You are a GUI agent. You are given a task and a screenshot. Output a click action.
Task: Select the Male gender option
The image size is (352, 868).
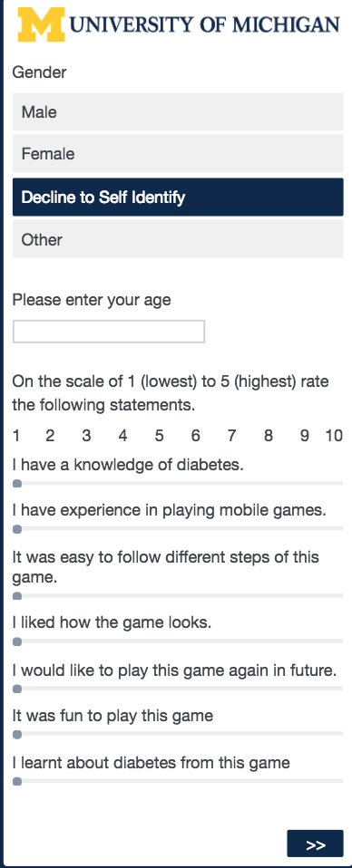point(178,111)
